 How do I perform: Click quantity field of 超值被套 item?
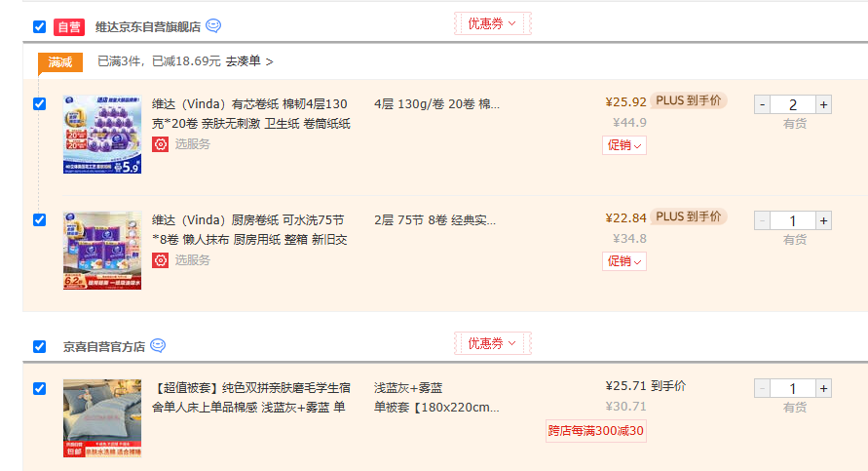coord(793,388)
